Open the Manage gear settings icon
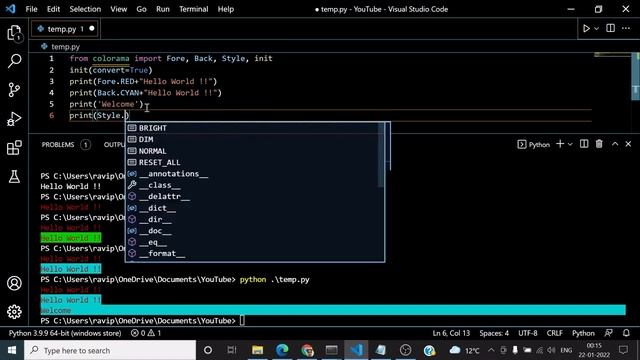The image size is (640, 360). pyautogui.click(x=14, y=312)
